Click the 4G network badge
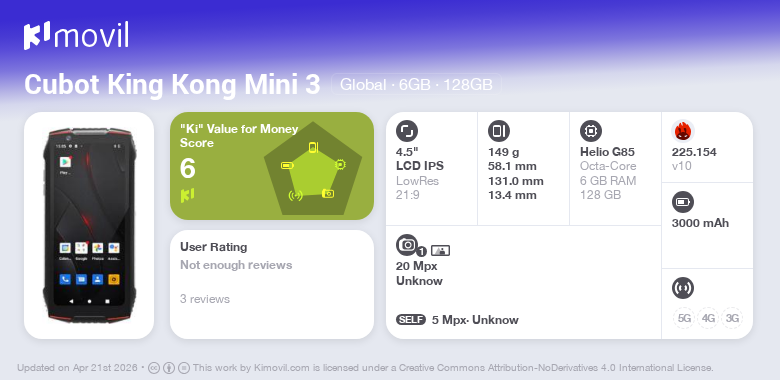This screenshot has height=380, width=780. click(708, 318)
